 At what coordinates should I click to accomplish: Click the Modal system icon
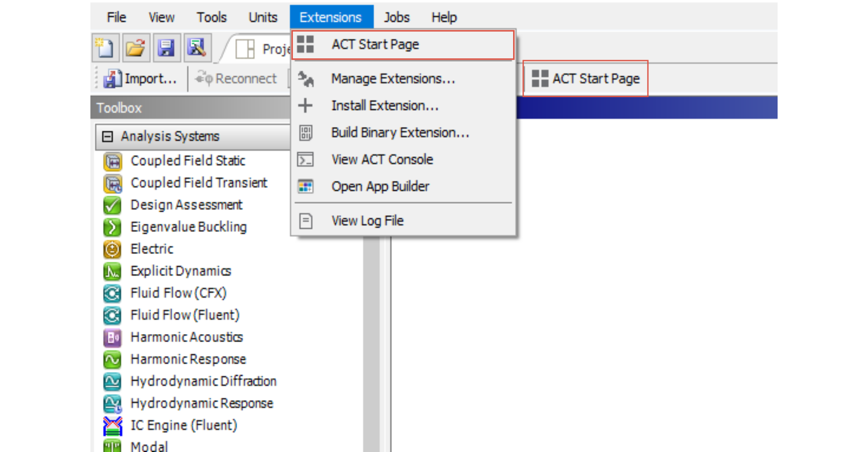(112, 446)
